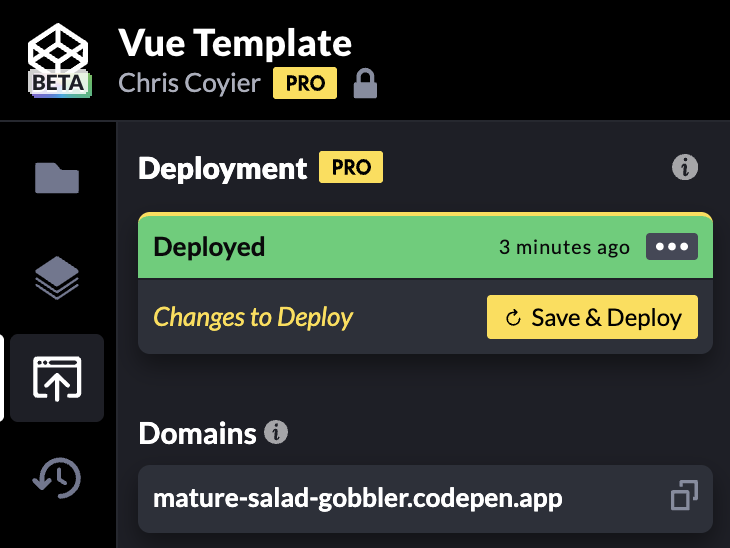Click the Changes to Deploy text
730x548 pixels.
click(253, 318)
